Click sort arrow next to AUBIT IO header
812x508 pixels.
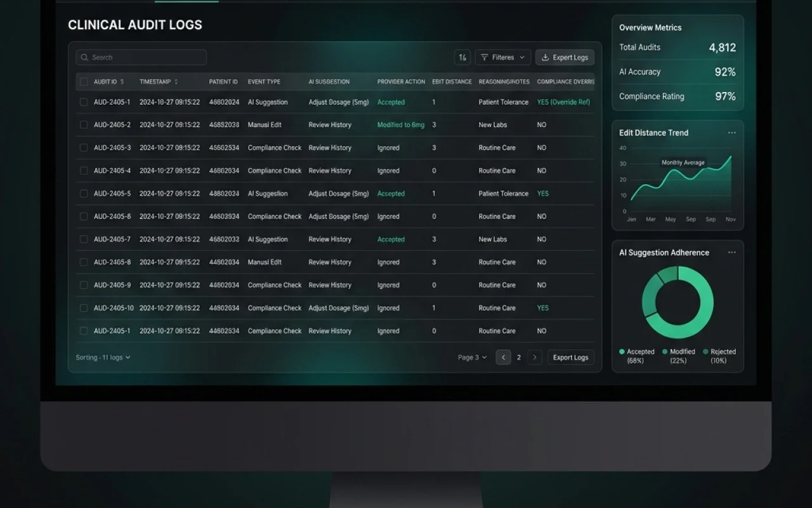pyautogui.click(x=122, y=82)
